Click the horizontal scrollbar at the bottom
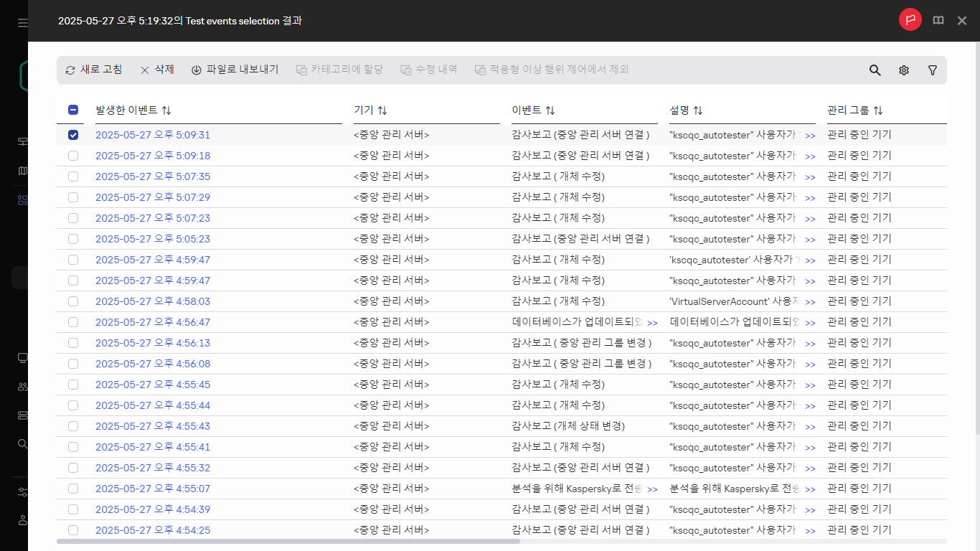The width and height of the screenshot is (980, 551). pyautogui.click(x=288, y=541)
